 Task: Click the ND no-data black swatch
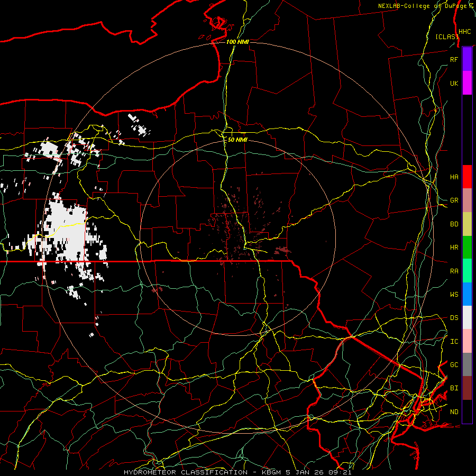(x=467, y=411)
